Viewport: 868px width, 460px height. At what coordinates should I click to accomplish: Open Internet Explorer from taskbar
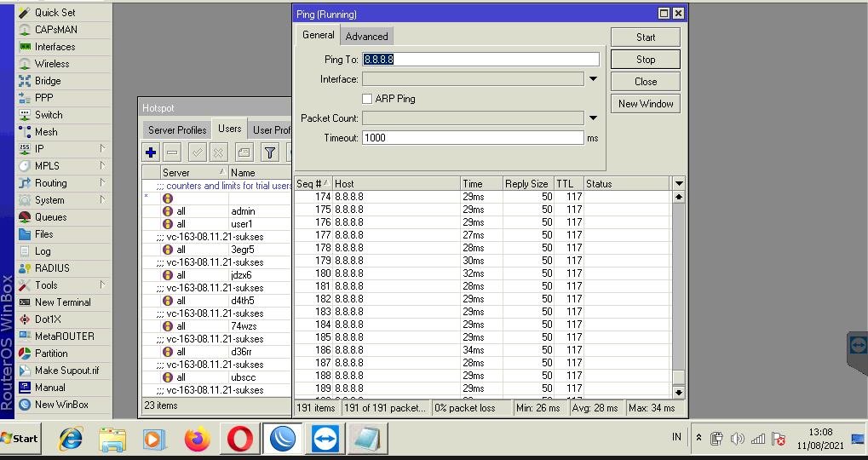(x=71, y=440)
